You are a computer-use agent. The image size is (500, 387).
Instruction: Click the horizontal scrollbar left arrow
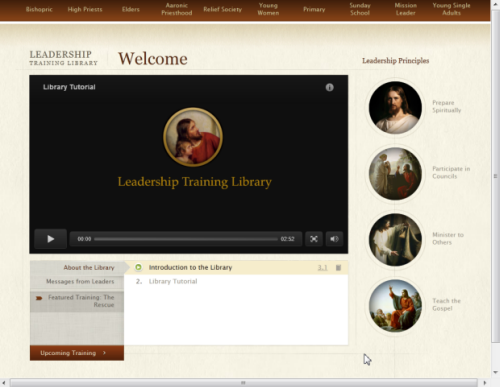[x=3, y=383]
